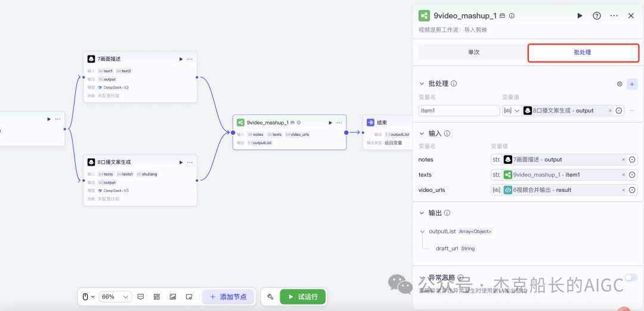
Task: Add a batch variable with the plus button
Action: pos(632,84)
